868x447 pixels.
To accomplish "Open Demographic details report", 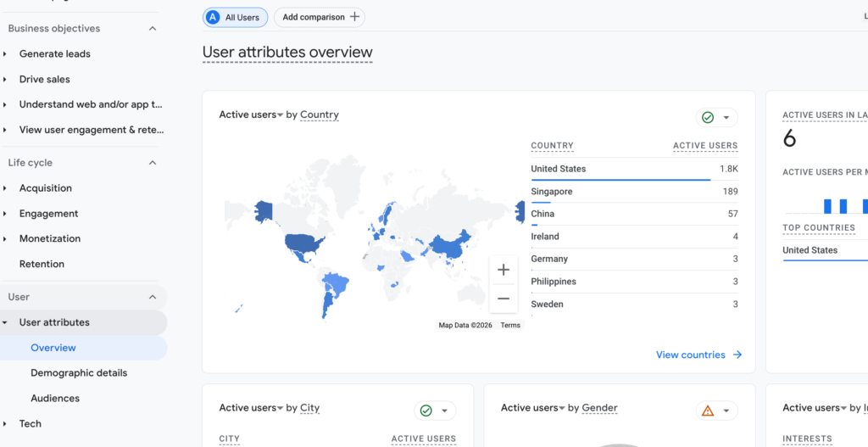I will 79,372.
